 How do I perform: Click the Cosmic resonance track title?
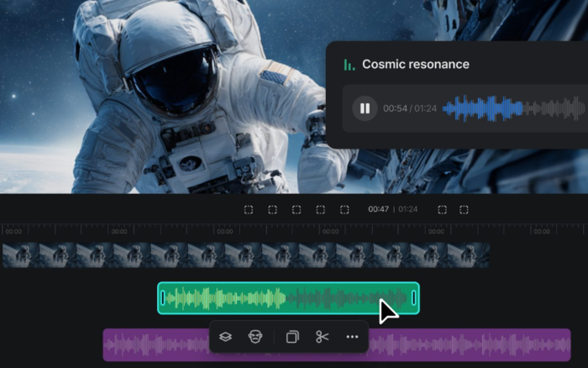(416, 65)
